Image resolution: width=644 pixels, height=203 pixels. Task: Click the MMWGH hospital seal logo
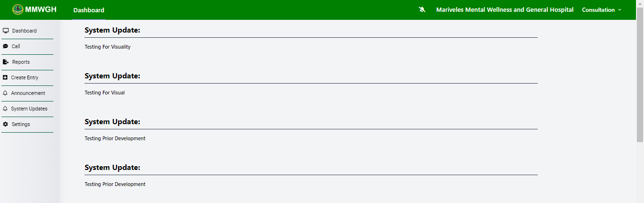pyautogui.click(x=17, y=9)
